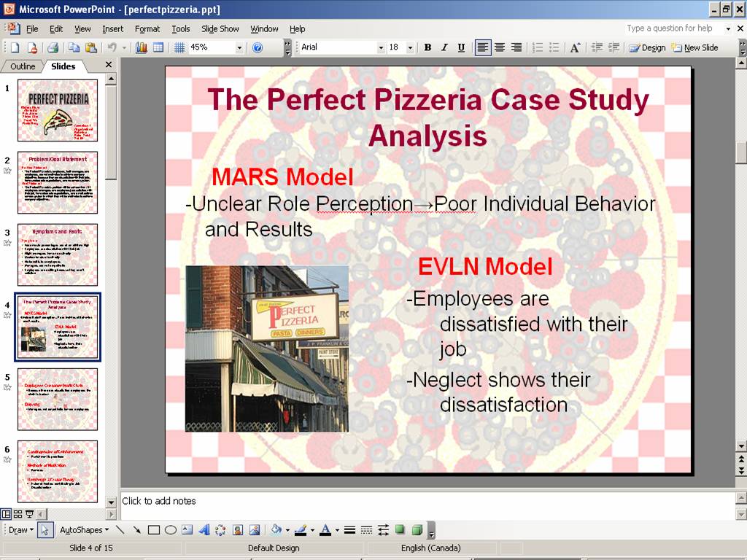This screenshot has height=560, width=747.
Task: Open the AutoShapes menu
Action: click(84, 530)
